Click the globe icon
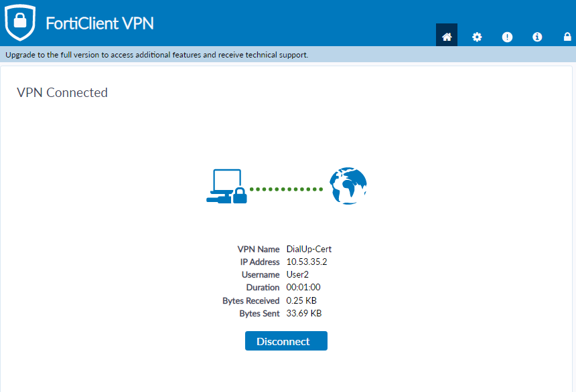Viewport: 576px width, 392px height. pos(348,186)
